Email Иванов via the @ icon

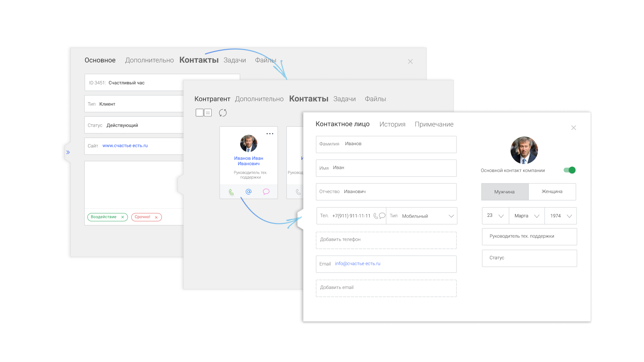click(249, 192)
